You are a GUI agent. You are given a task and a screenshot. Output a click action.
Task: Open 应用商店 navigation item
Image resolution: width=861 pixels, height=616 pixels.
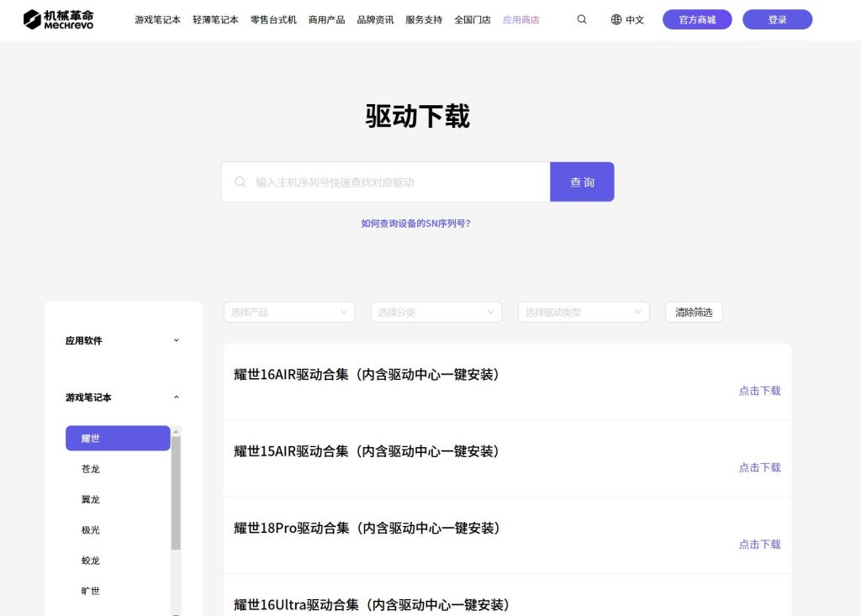click(x=521, y=20)
